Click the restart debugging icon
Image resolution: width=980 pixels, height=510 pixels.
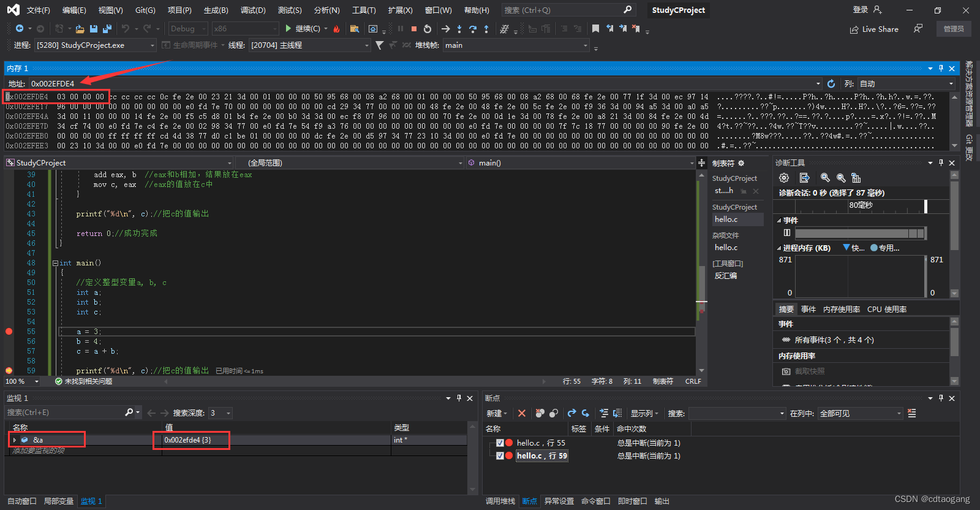point(428,29)
